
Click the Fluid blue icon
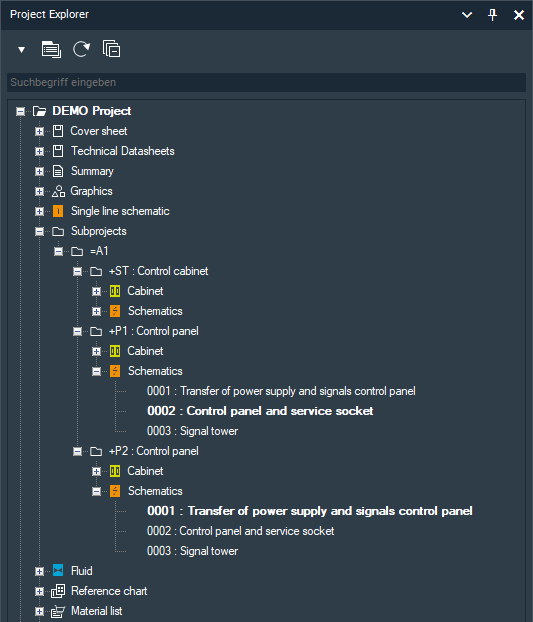click(58, 570)
